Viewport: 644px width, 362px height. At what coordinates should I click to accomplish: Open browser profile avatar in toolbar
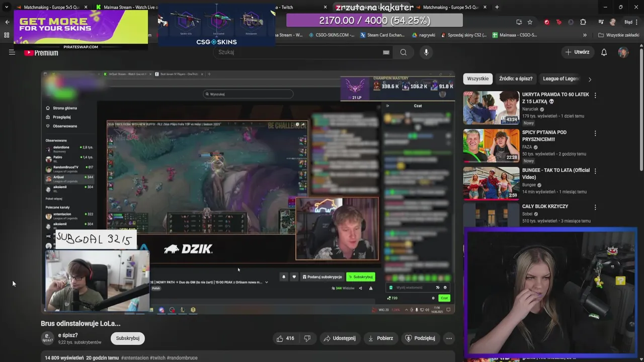pyautogui.click(x=612, y=22)
